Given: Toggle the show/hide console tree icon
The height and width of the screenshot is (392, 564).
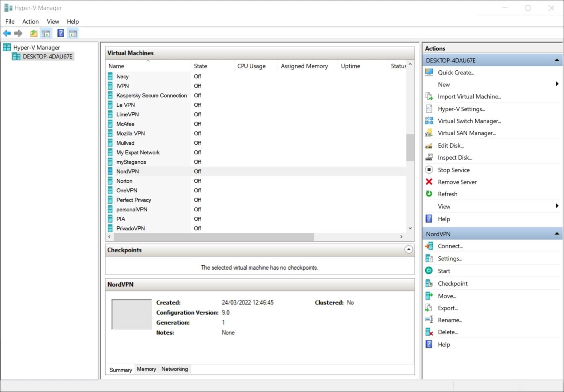Looking at the screenshot, I should (46, 33).
